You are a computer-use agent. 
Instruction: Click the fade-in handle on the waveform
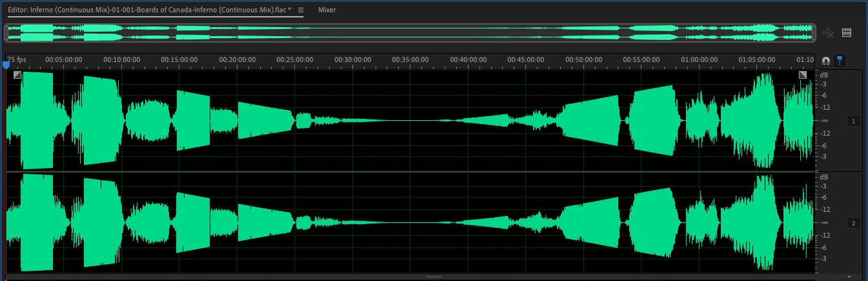point(18,75)
